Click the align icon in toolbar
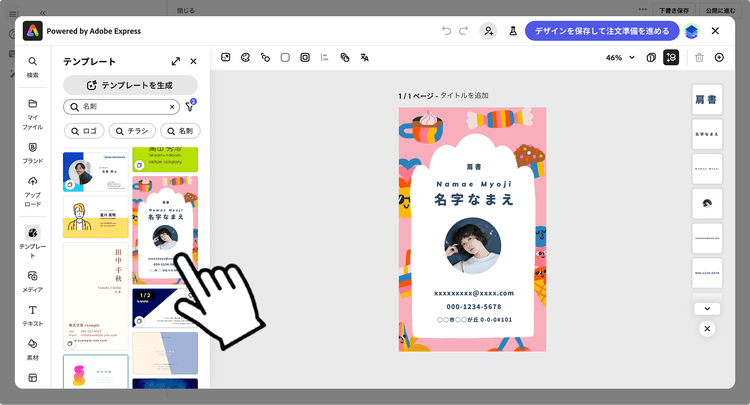Viewport: 750px width, 405px height. coord(325,57)
